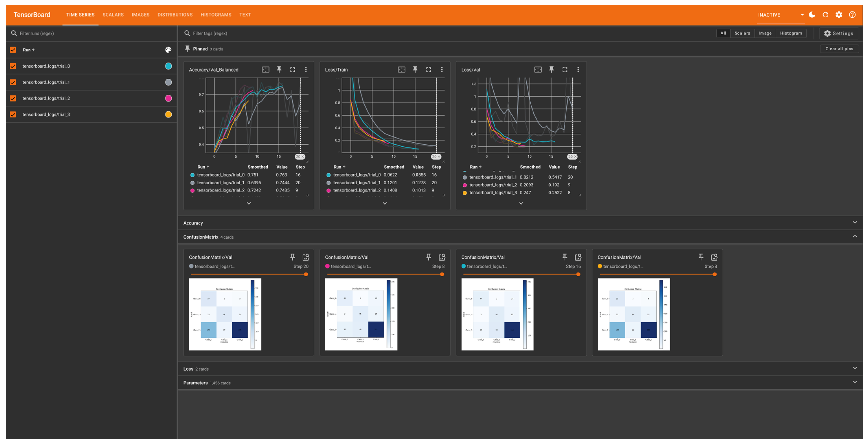Uncheck the tensorboard_logs/trial_2 run

13,98
